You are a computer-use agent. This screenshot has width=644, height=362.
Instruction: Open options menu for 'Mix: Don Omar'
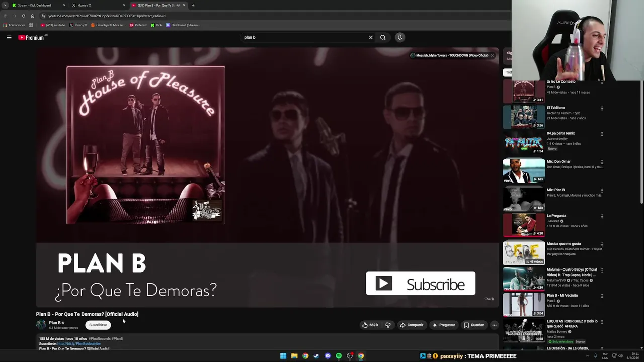point(602,163)
